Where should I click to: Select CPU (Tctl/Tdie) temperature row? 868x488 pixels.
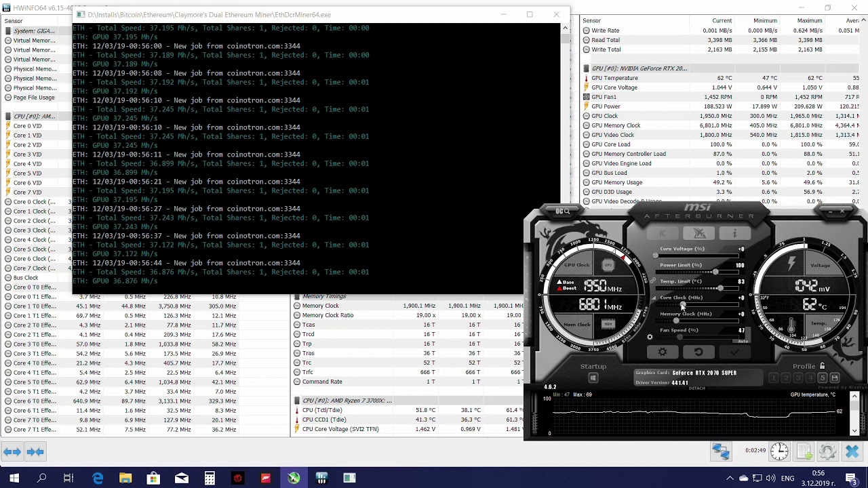pos(407,410)
